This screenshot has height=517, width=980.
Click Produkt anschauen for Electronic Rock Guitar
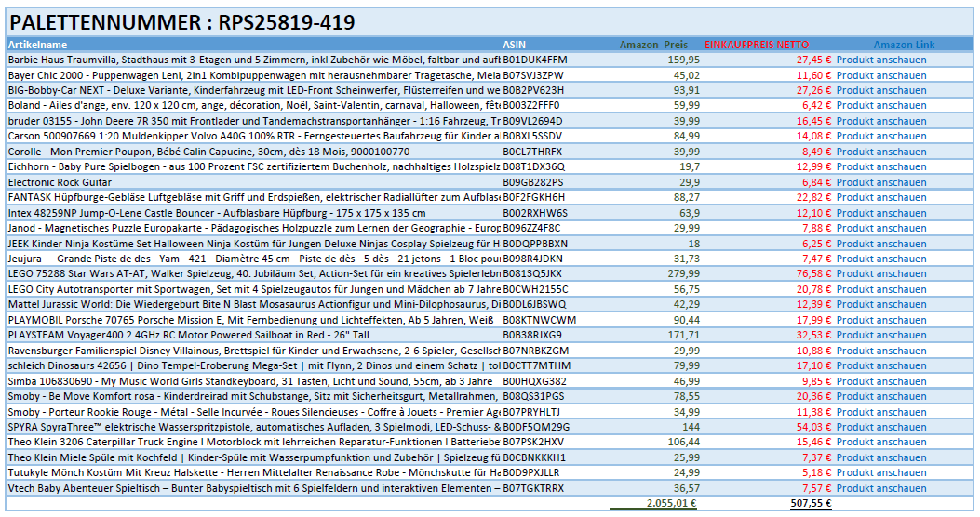click(x=880, y=182)
